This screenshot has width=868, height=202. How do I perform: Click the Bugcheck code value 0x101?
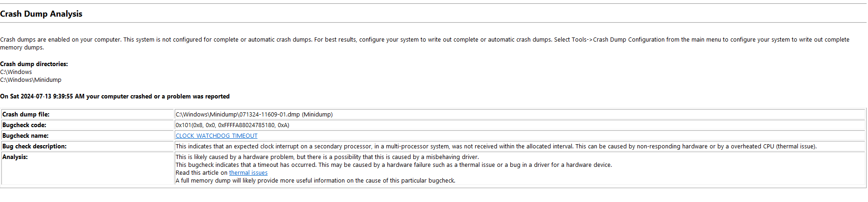(232, 125)
